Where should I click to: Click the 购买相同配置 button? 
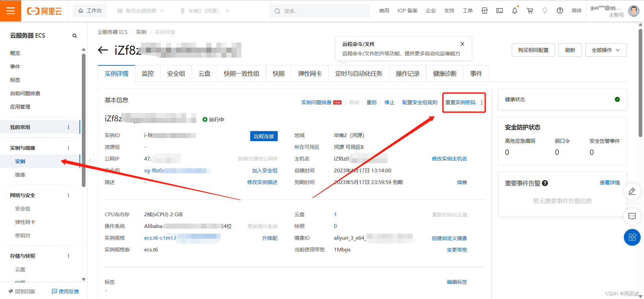point(533,50)
